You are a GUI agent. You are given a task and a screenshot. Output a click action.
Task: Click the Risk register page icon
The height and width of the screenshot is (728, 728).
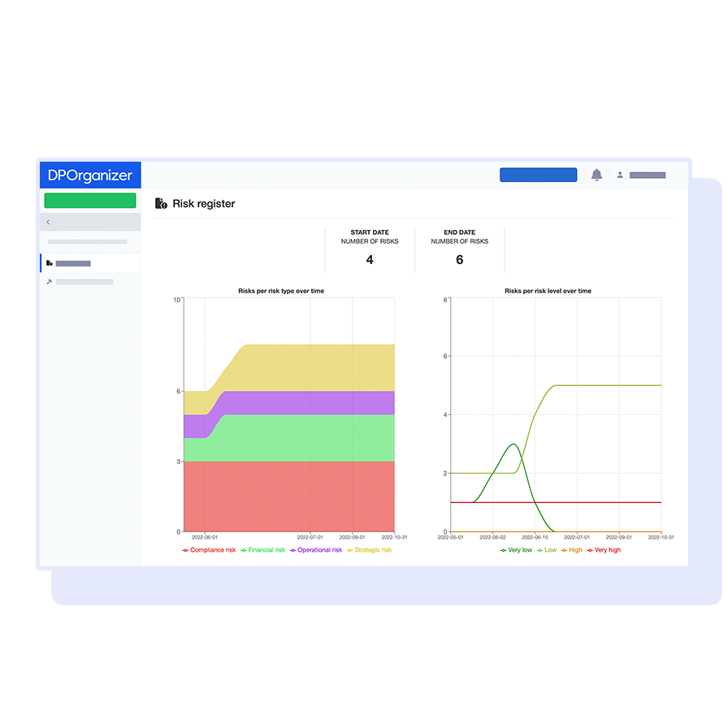(x=161, y=204)
